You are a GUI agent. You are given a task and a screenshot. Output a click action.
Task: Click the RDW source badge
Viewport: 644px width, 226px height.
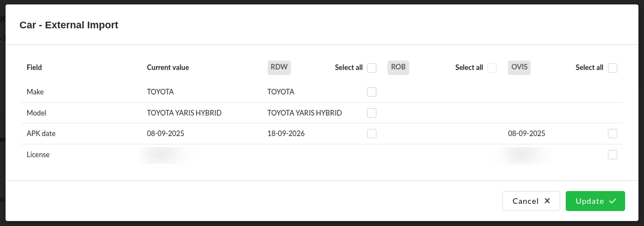point(280,67)
